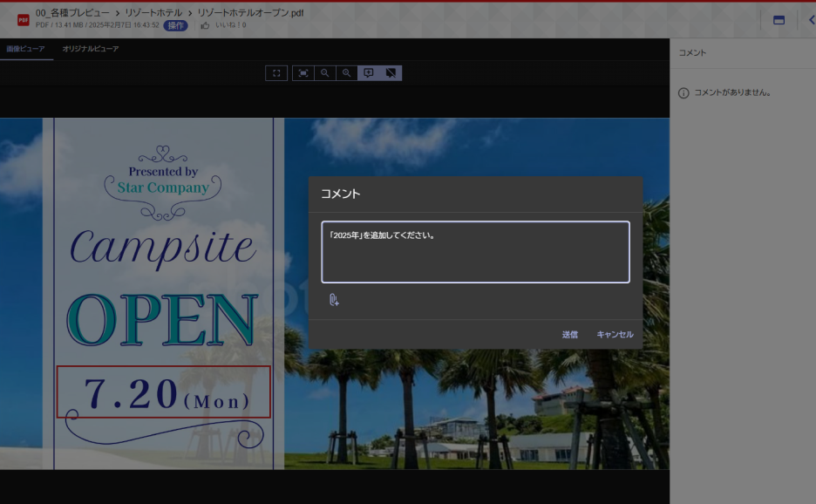Zoom out with the magnifier minus icon
This screenshot has width=816, height=504.
[x=324, y=73]
